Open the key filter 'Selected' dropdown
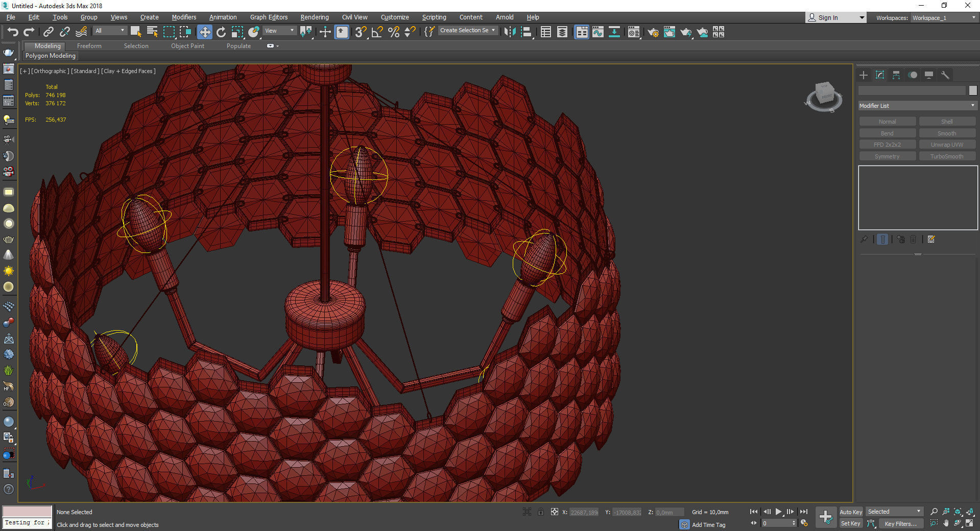Screen dimensions: 980x531 894,512
